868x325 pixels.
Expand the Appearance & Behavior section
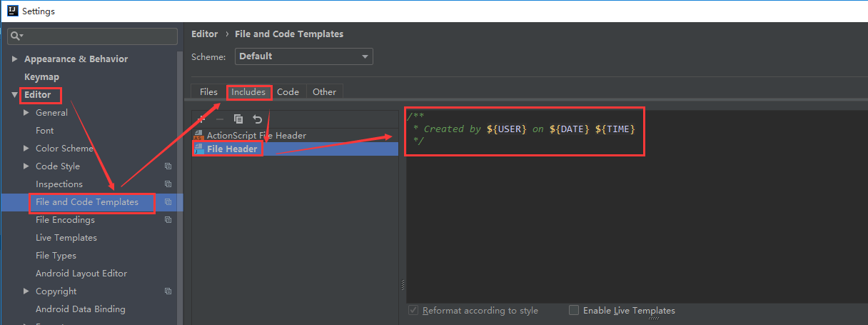coord(14,59)
